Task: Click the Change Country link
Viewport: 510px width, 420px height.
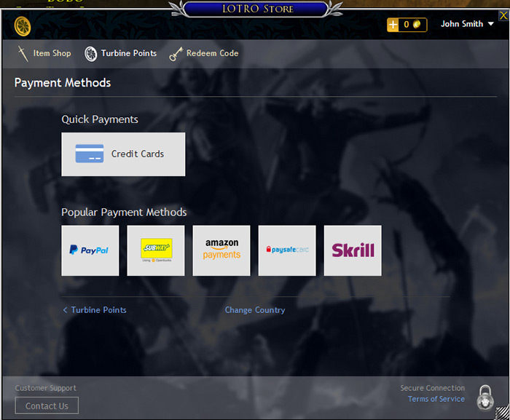Action: tap(255, 310)
